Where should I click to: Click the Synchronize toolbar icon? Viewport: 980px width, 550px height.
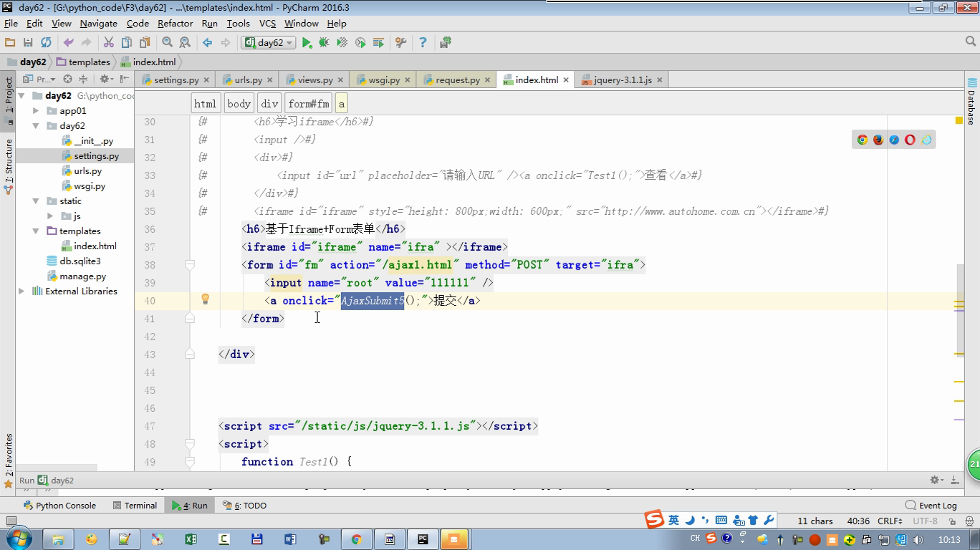point(46,43)
